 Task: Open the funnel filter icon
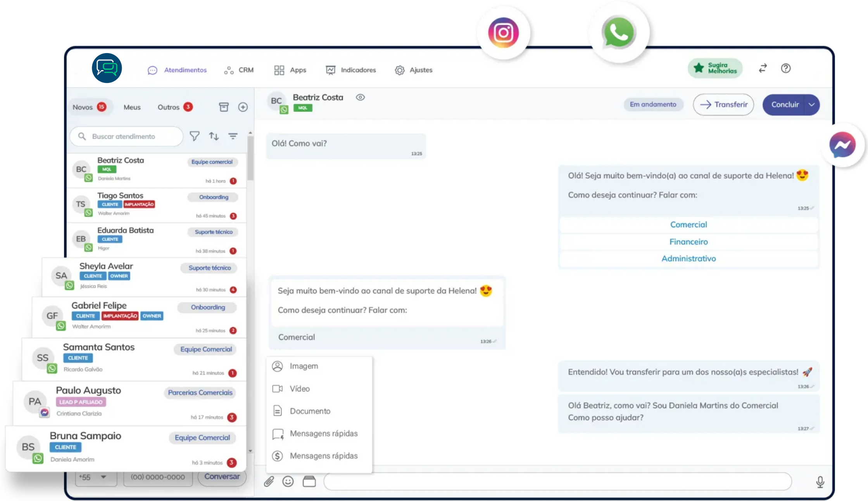195,136
